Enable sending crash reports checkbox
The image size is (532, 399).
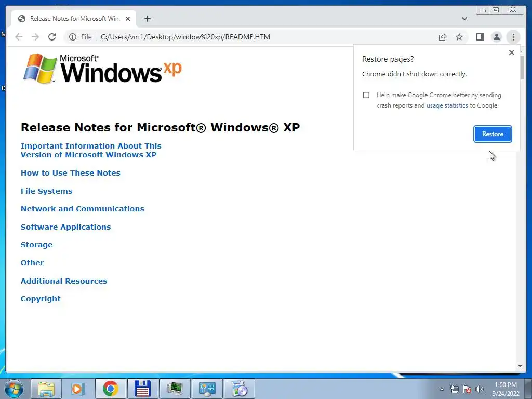pos(366,95)
